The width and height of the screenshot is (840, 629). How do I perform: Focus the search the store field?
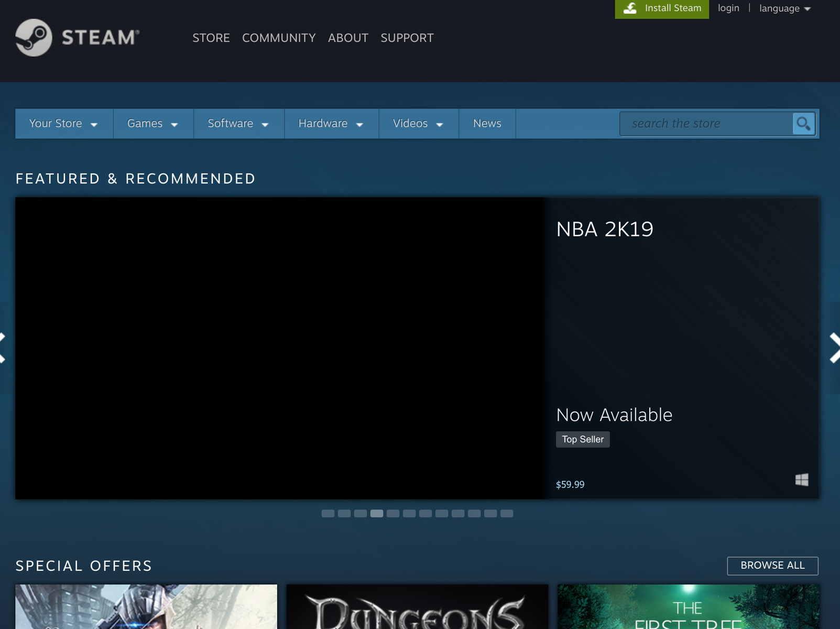(706, 124)
